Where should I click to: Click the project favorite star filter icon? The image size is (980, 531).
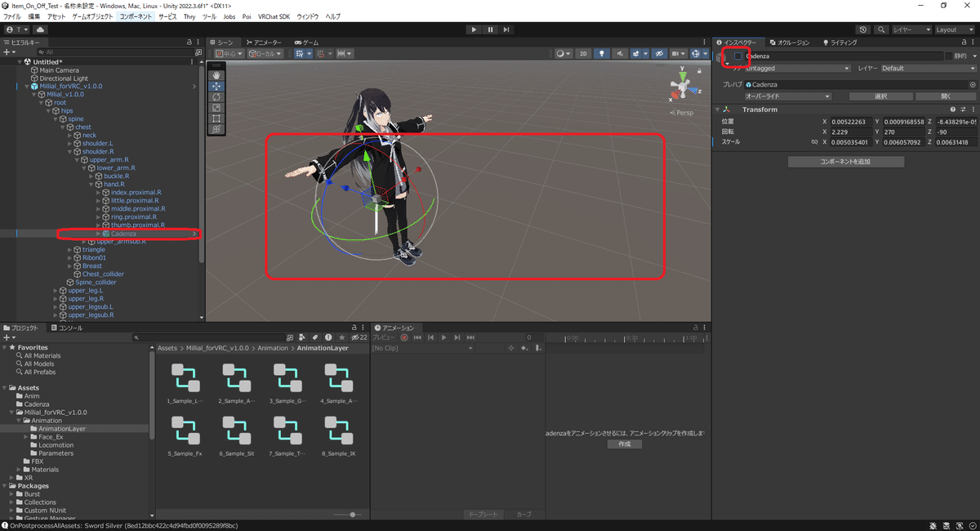click(342, 337)
